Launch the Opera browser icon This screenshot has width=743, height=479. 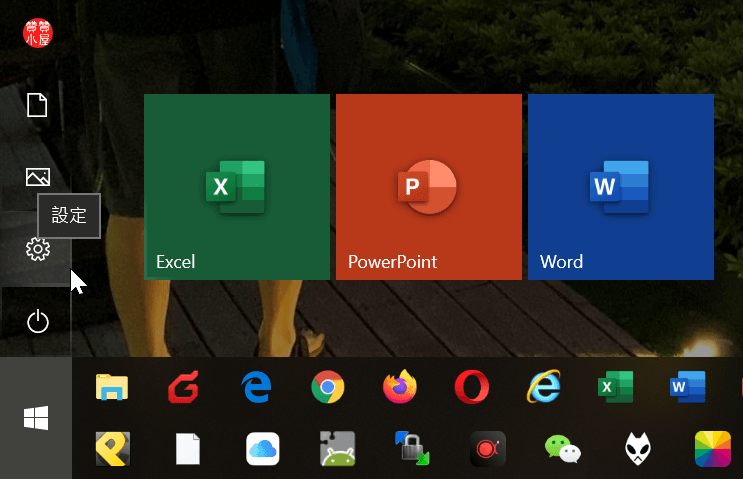[x=472, y=387]
